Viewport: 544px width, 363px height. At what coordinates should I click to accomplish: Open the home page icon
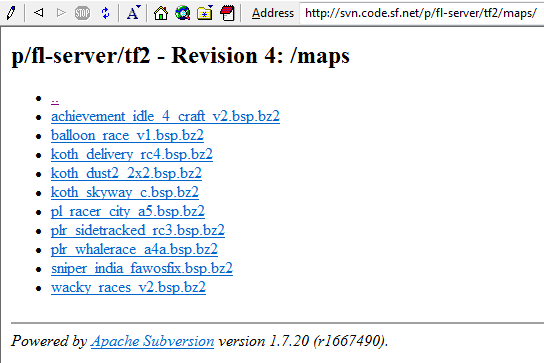click(x=161, y=13)
